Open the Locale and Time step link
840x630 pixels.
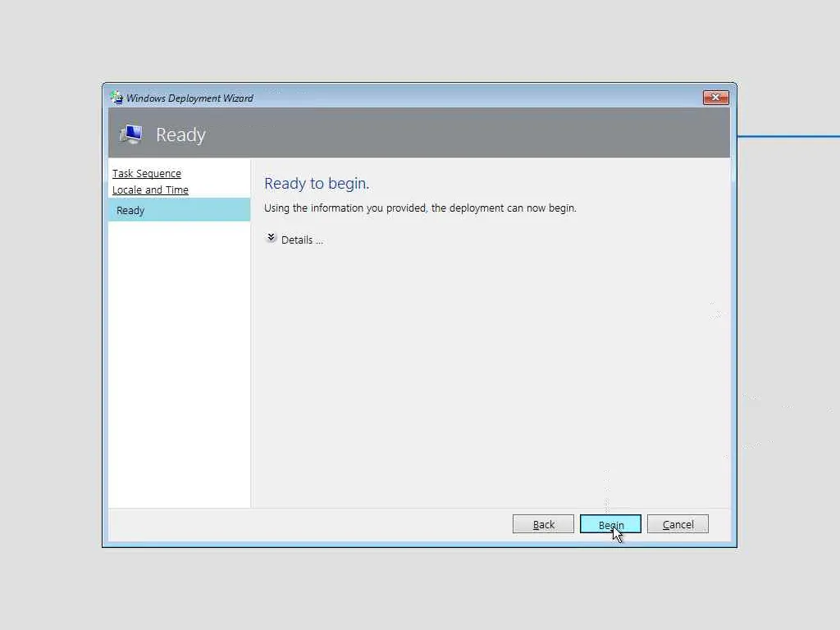[151, 190]
